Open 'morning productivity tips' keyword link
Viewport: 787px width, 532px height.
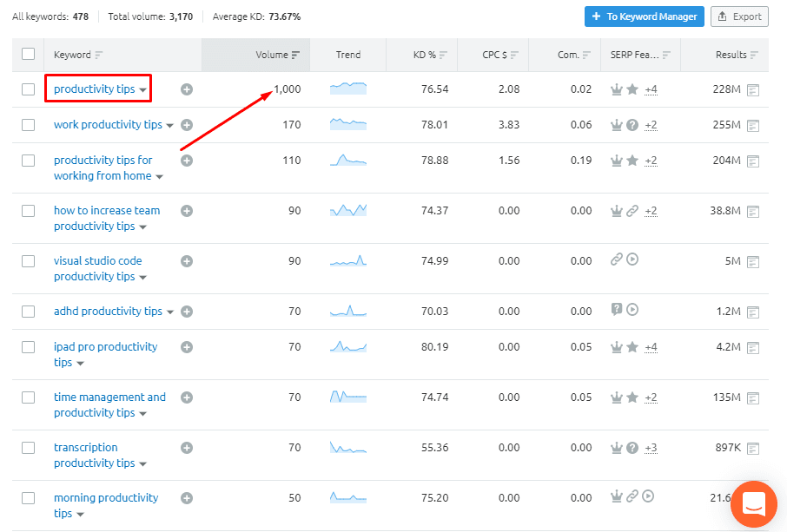[106, 505]
